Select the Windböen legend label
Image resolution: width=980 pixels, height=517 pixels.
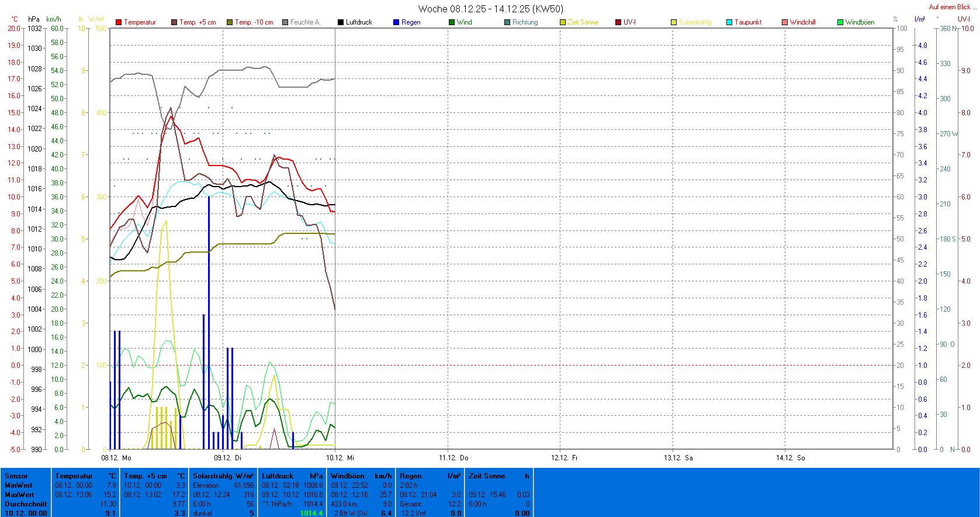(860, 22)
